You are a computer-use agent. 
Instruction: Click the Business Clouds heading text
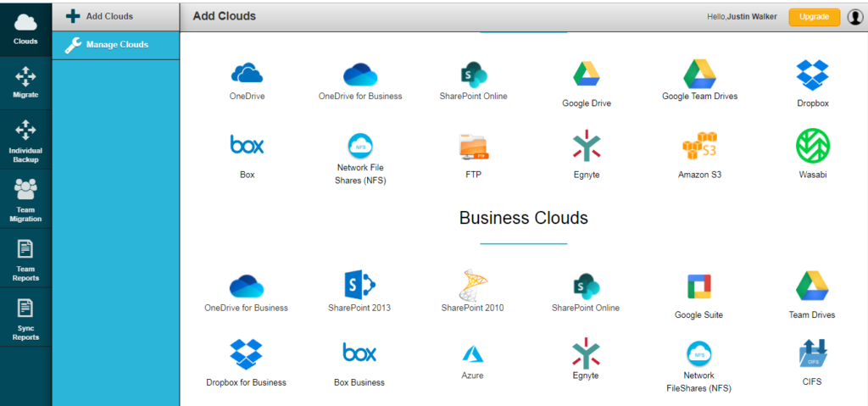pyautogui.click(x=524, y=218)
